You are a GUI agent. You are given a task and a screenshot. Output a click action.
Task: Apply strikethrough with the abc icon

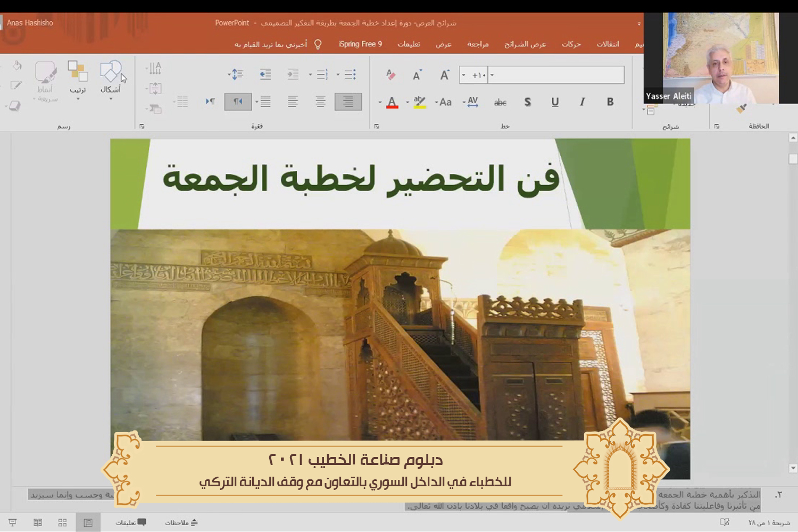point(500,102)
